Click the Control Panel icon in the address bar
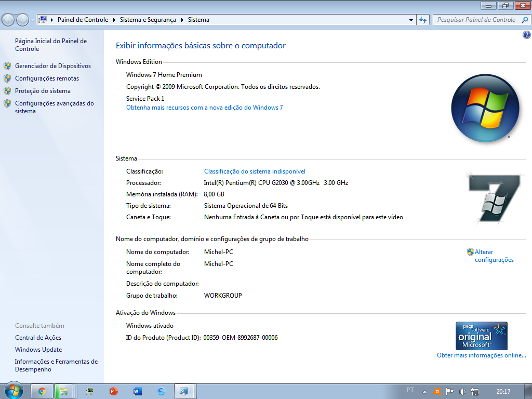 (x=43, y=19)
